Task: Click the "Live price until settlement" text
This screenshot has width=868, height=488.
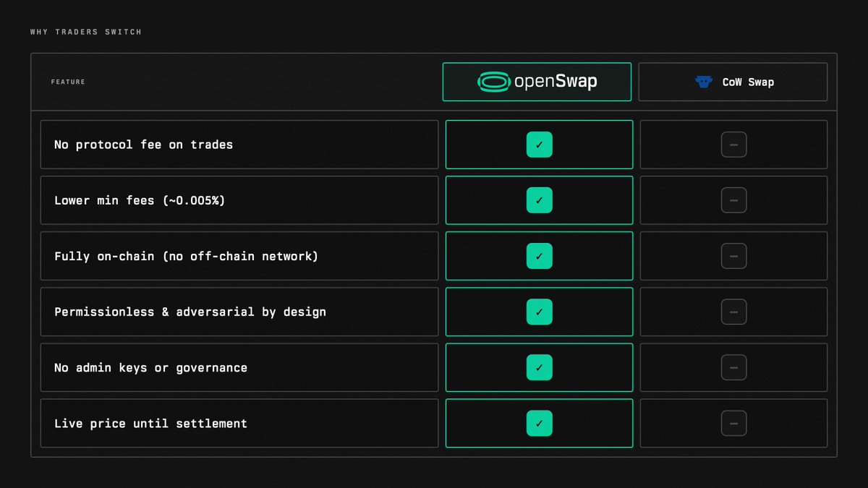Action: [x=150, y=424]
